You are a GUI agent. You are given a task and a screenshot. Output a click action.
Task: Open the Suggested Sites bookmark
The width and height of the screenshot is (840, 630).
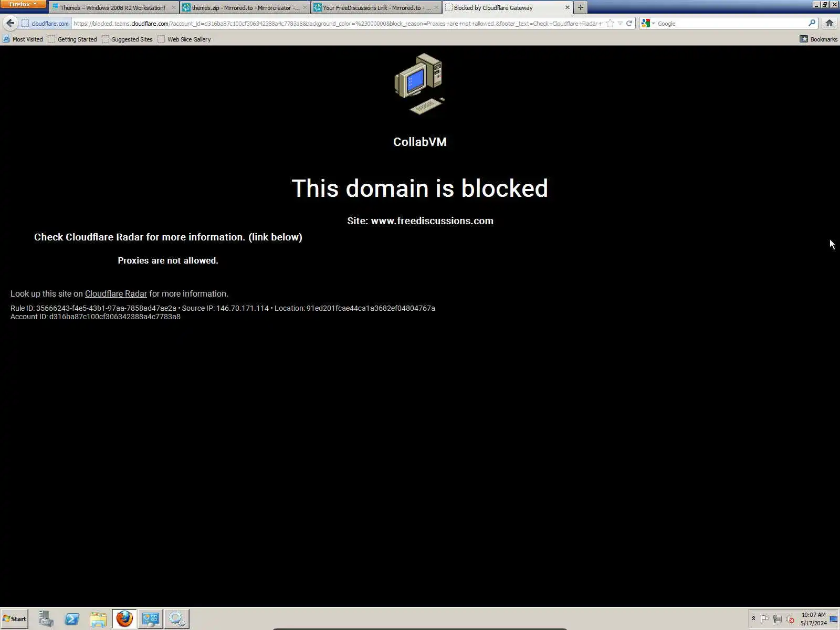pos(127,39)
